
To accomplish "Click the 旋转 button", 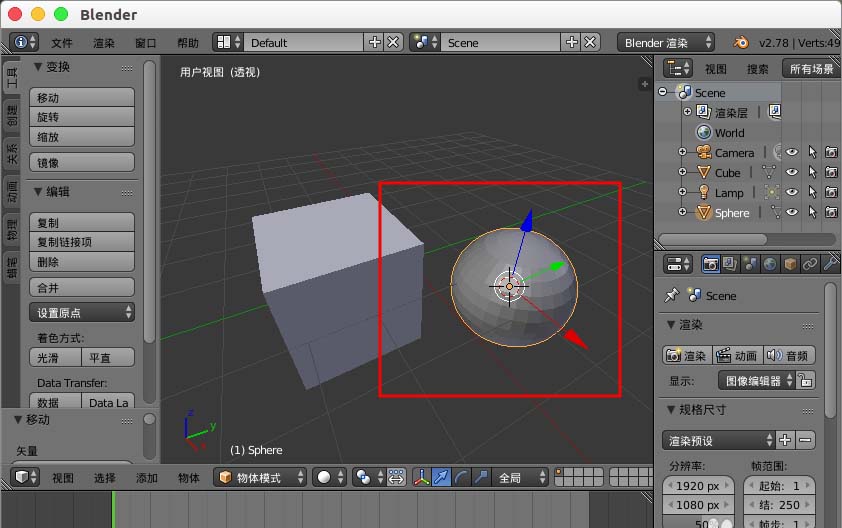I will (x=82, y=117).
